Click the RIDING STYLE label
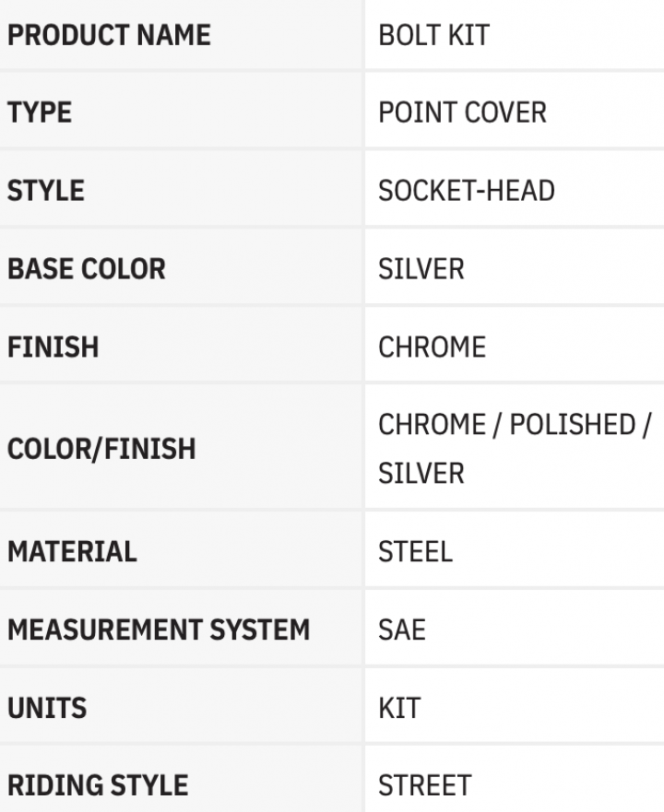This screenshot has height=812, width=664. pos(98,785)
